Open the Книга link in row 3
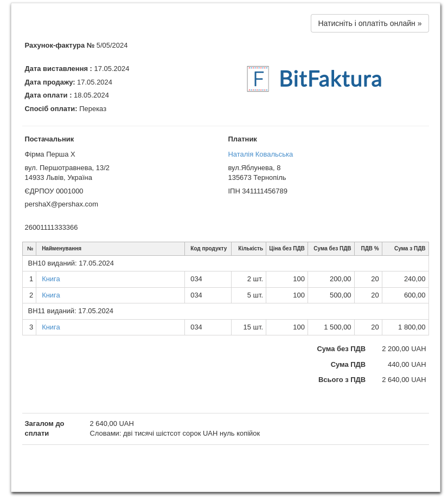 coord(51,327)
